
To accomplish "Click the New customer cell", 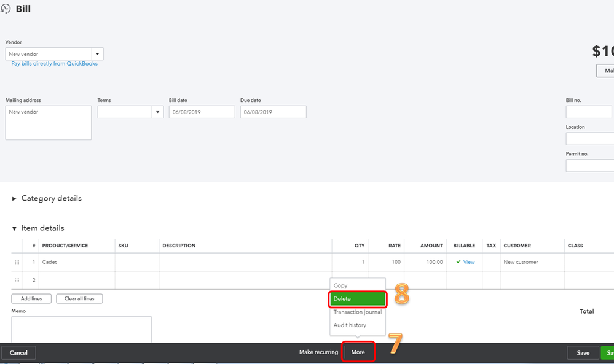I will (x=532, y=262).
